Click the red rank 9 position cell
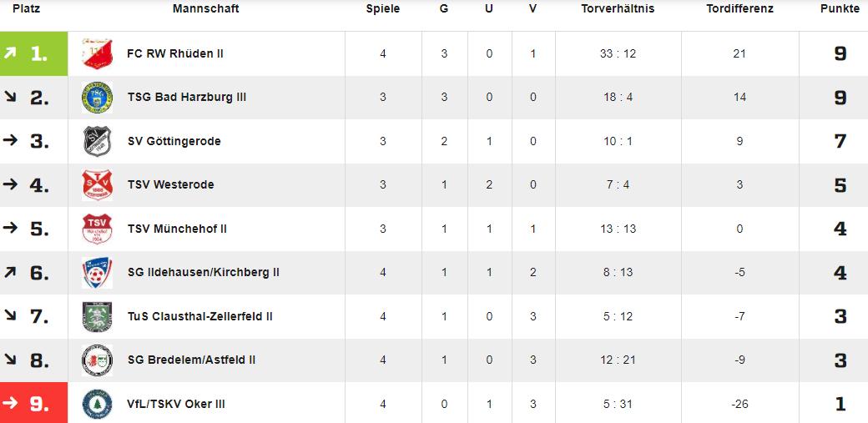 [33, 402]
